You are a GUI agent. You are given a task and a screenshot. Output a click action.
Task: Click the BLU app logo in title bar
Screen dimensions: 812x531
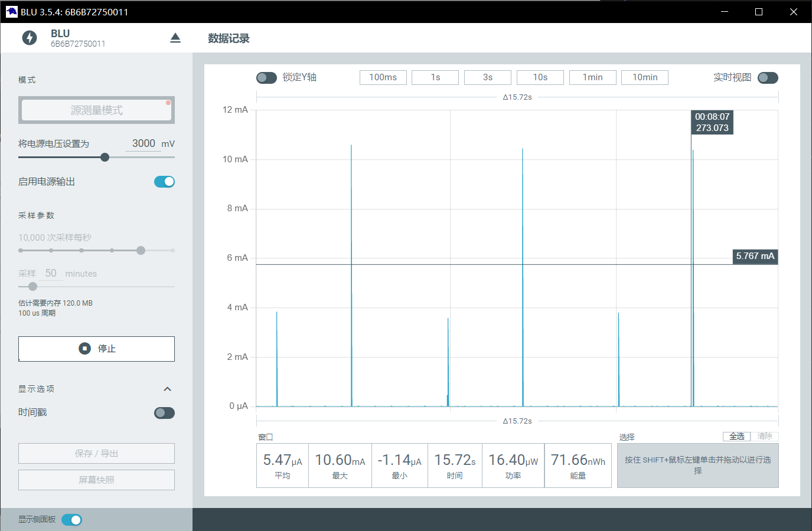coord(12,12)
